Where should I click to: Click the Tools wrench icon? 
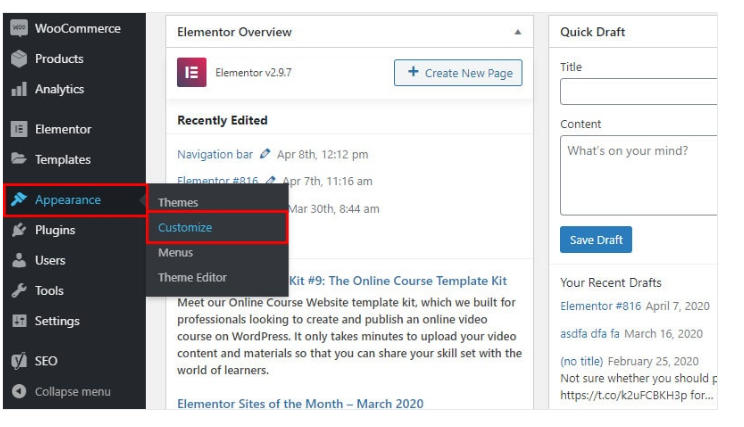point(19,290)
